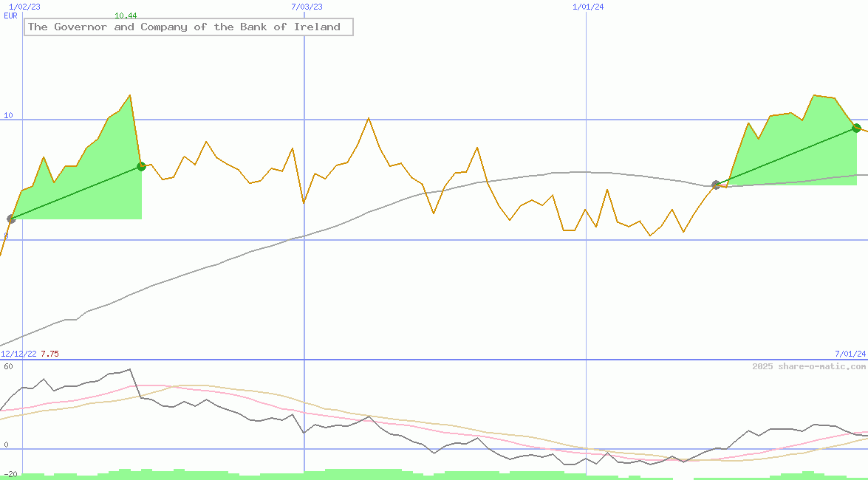This screenshot has height=480, width=868.
Task: Click the gray start marker of the second green trade
Action: coord(716,185)
